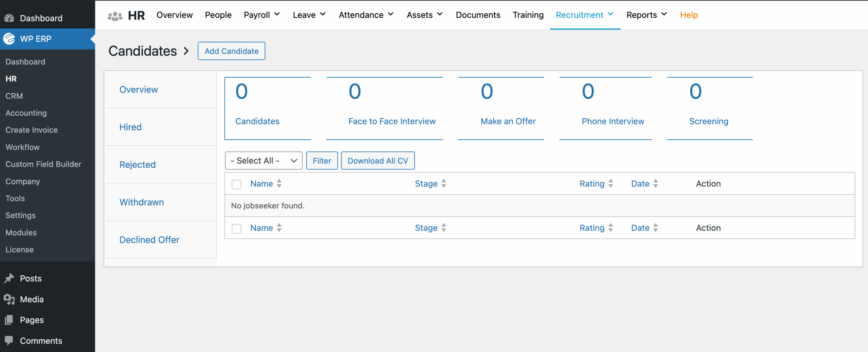Expand the Reports dropdown

click(646, 15)
